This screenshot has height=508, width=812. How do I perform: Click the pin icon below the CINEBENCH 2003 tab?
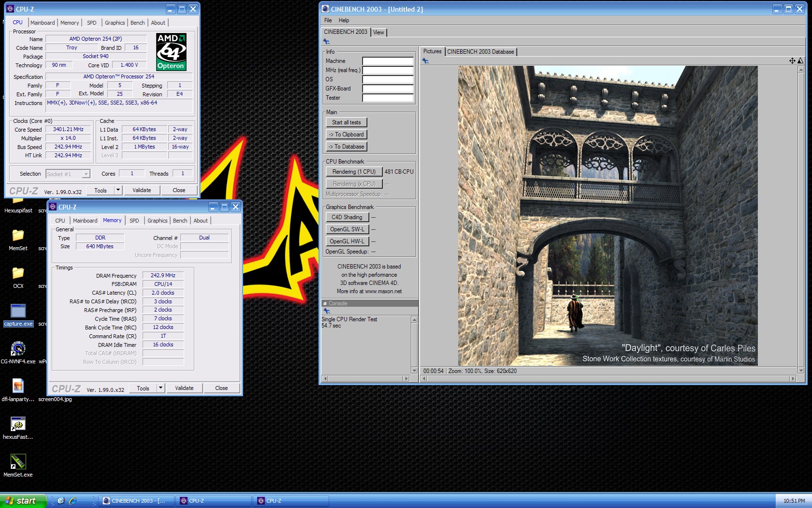coord(326,42)
